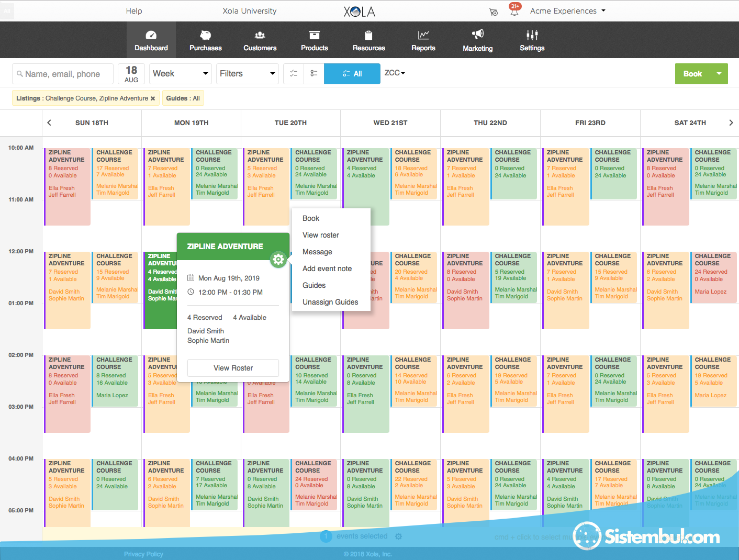Click '12:00 PM - 01:30 PM' time text
Viewport: 739px width, 560px height.
(x=230, y=293)
